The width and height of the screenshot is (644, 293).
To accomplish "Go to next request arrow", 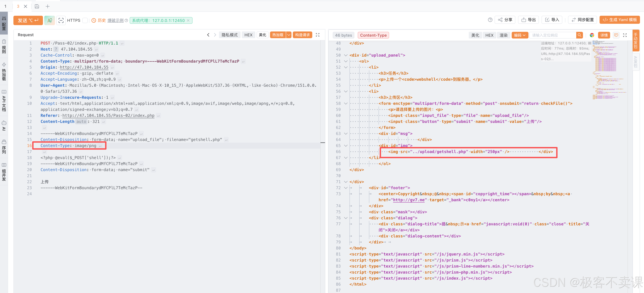I will coord(215,35).
